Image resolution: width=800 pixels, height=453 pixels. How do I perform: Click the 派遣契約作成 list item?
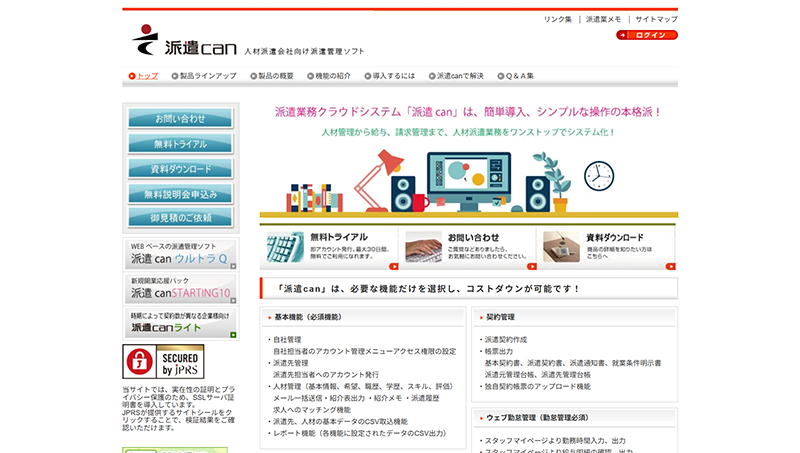pos(506,340)
